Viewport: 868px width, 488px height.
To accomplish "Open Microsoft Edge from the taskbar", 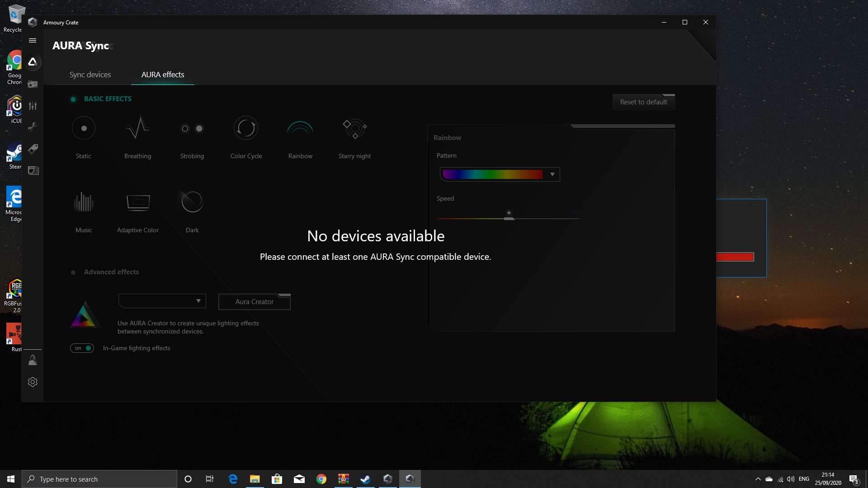I will point(233,479).
